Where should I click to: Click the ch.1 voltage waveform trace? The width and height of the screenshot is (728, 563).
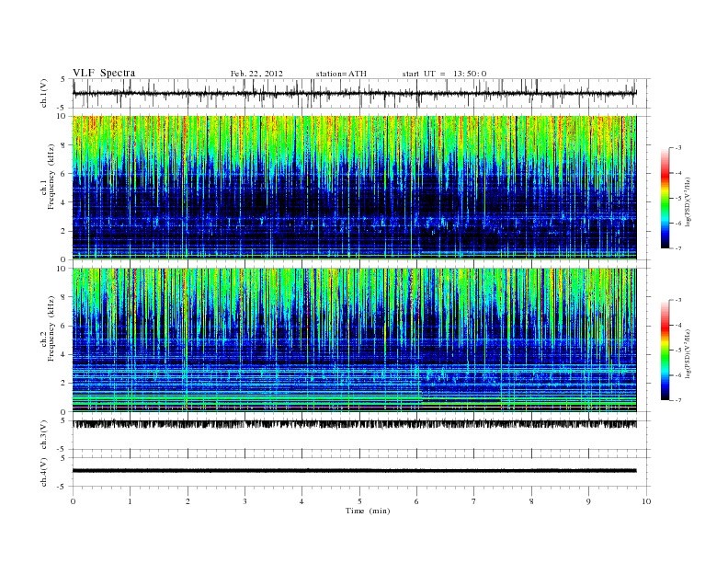354,93
